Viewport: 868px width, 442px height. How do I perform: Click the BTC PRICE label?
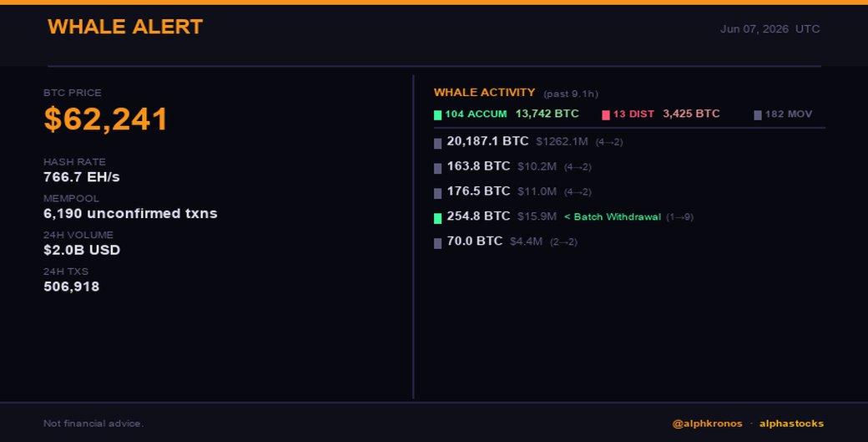[x=72, y=93]
